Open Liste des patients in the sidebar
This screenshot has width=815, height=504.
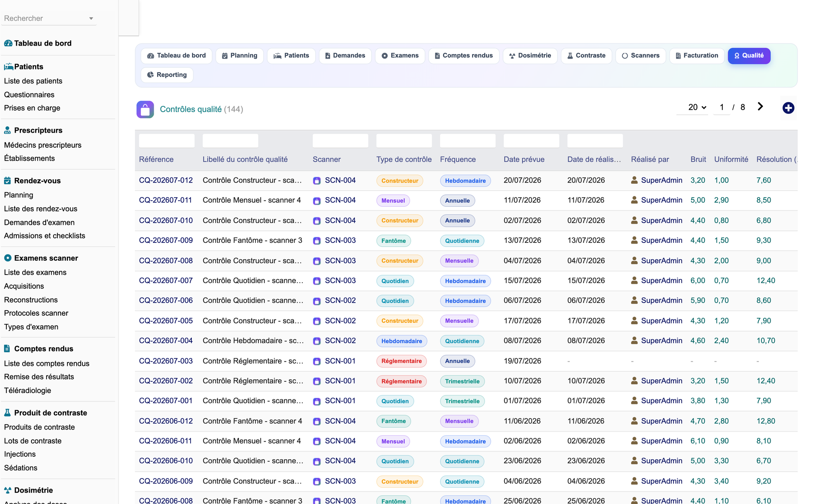33,81
